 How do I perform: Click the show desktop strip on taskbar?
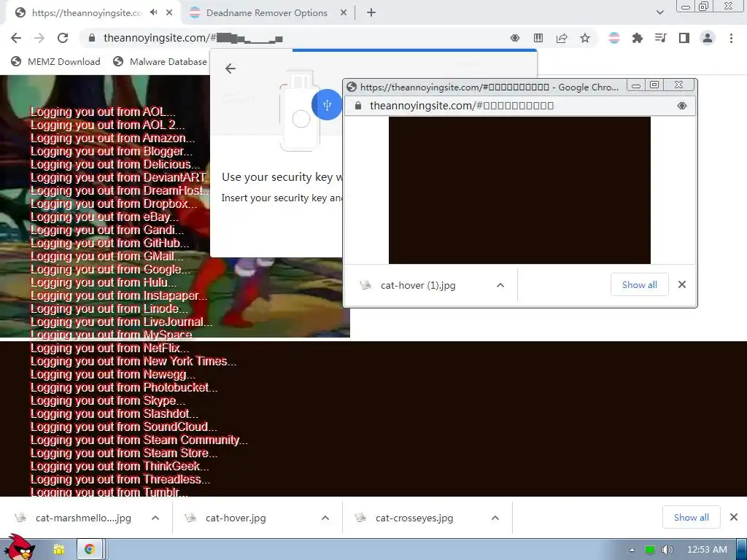(742, 550)
